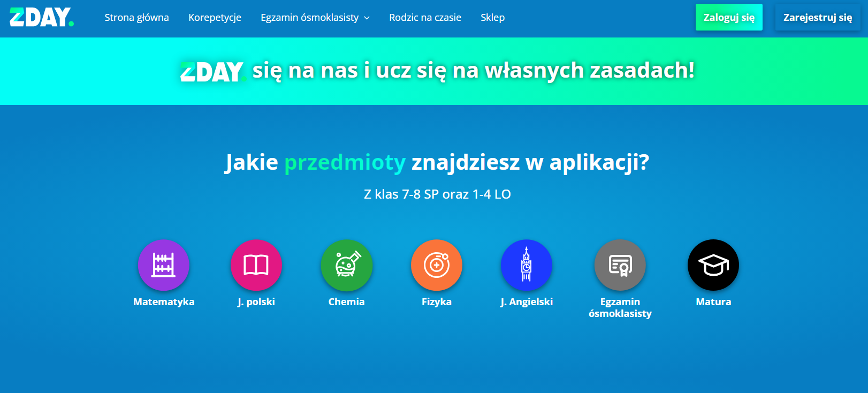The image size is (868, 393).
Task: Expand the Egzamin ósmoklasisty dropdown menu
Action: pos(310,18)
